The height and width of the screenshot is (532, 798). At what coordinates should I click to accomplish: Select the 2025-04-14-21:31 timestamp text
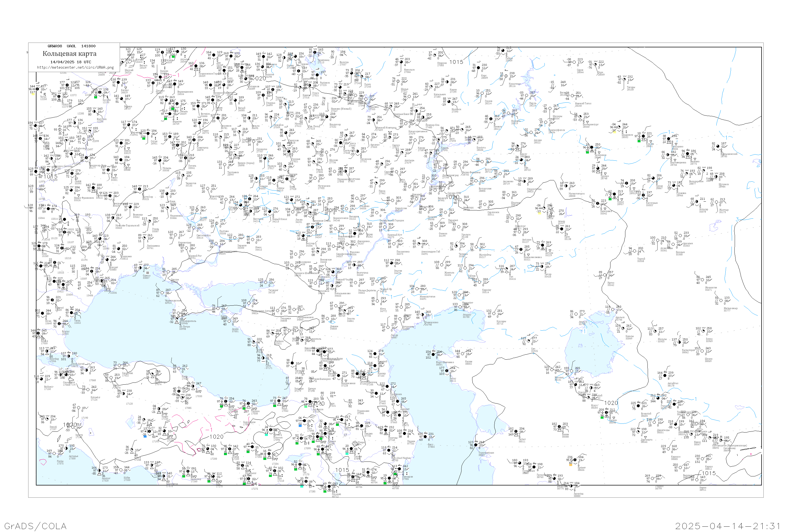tap(728, 526)
